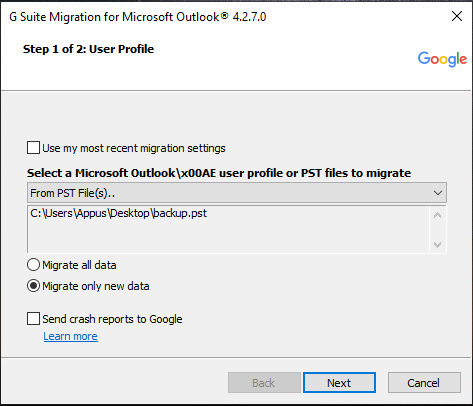Select the backup.pst file path entry
The image size is (473, 406).
point(118,213)
